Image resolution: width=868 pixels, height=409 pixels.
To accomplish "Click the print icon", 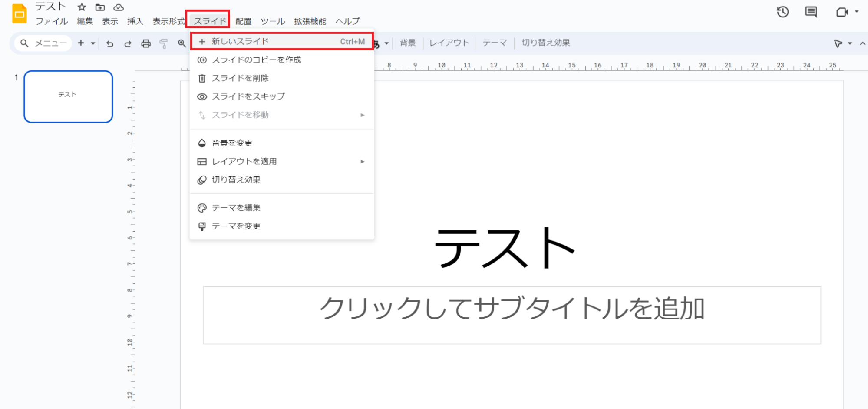I will (146, 43).
